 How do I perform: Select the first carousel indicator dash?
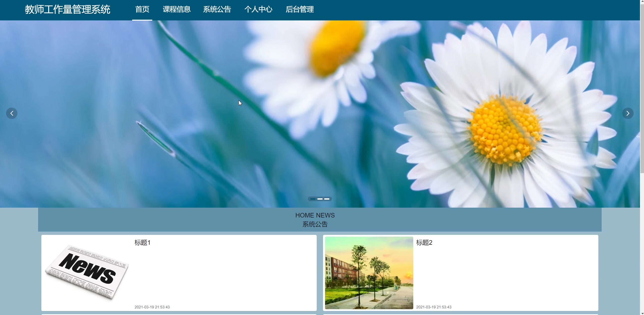pos(313,199)
